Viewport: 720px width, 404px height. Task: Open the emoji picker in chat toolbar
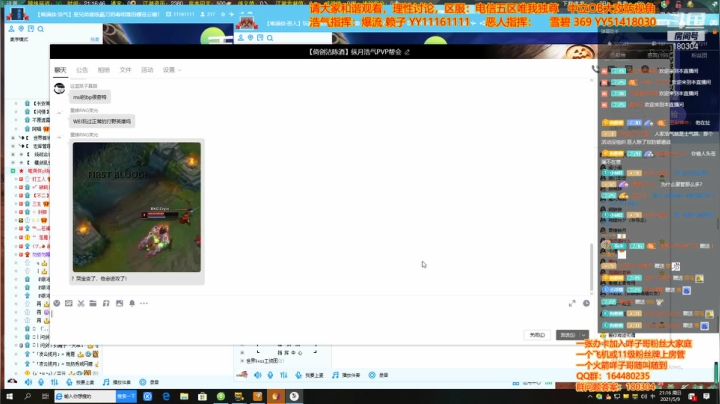pos(57,303)
